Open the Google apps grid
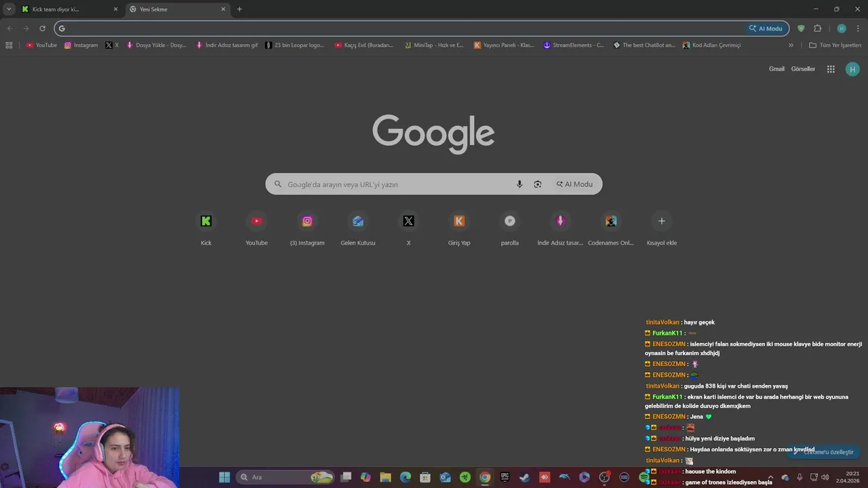This screenshot has width=868, height=488. click(831, 69)
